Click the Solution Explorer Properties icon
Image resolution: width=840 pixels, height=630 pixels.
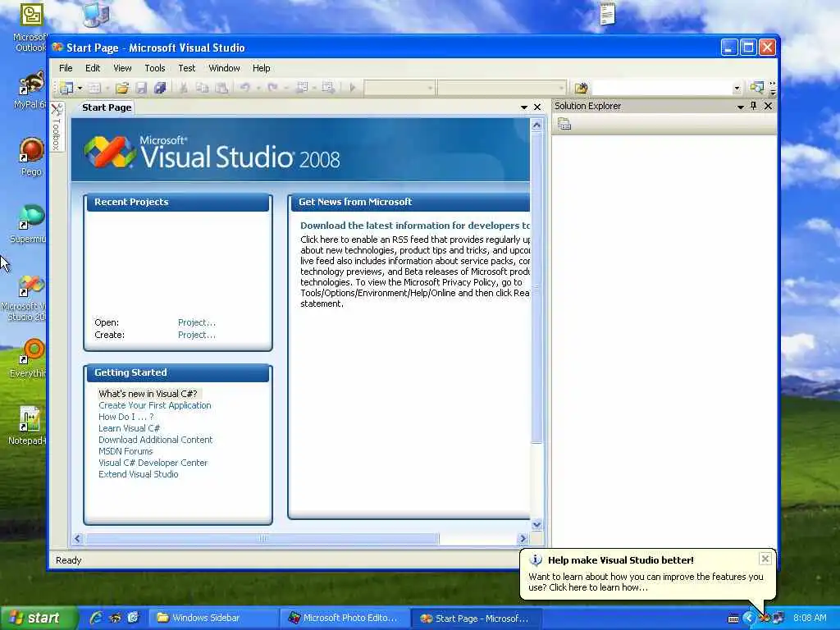pos(564,125)
